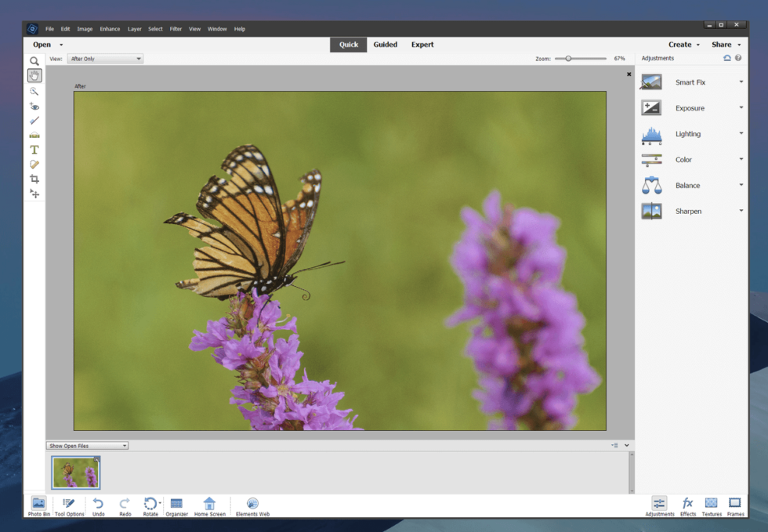Open the After Only view dropdown
This screenshot has height=532, width=768.
pos(105,58)
